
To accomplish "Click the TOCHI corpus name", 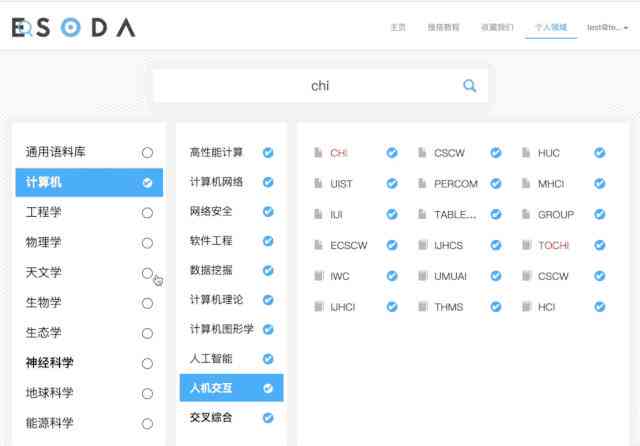I will [553, 245].
